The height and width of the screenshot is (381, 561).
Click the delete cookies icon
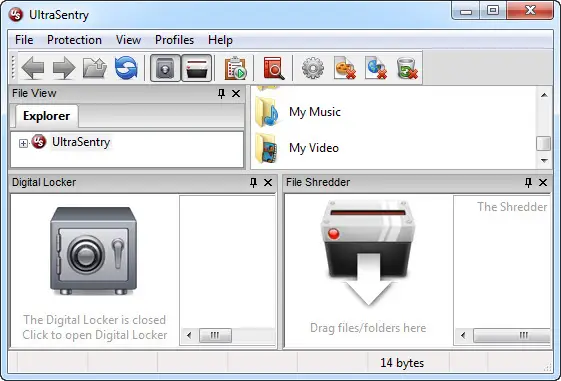click(x=345, y=68)
